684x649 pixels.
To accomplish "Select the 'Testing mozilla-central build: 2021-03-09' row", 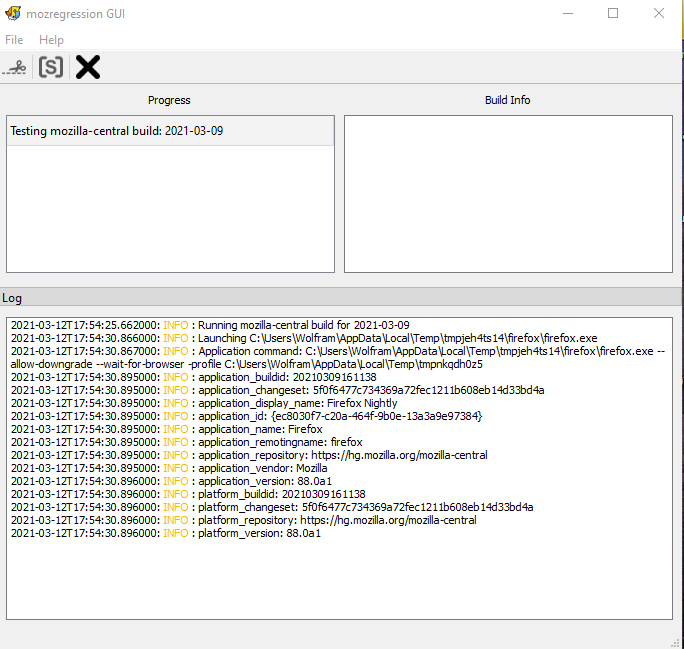I will point(171,131).
